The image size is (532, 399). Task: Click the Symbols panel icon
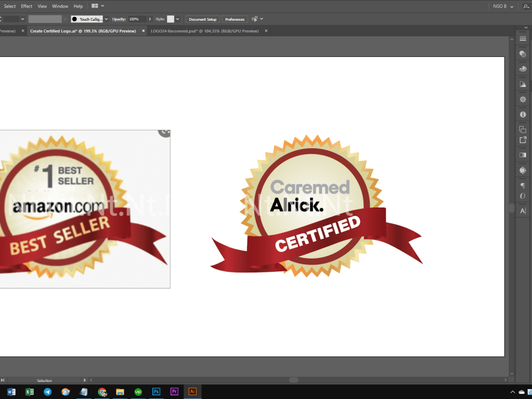click(x=522, y=170)
